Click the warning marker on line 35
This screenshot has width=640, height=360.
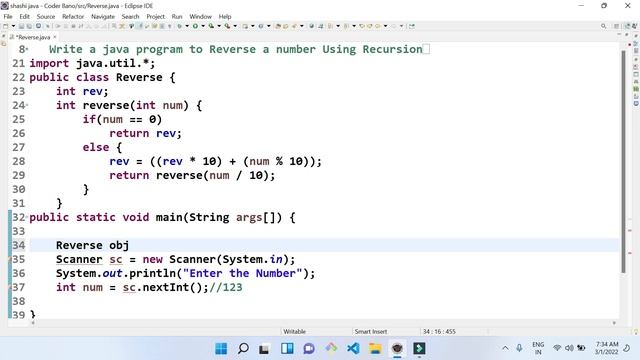click(10, 259)
